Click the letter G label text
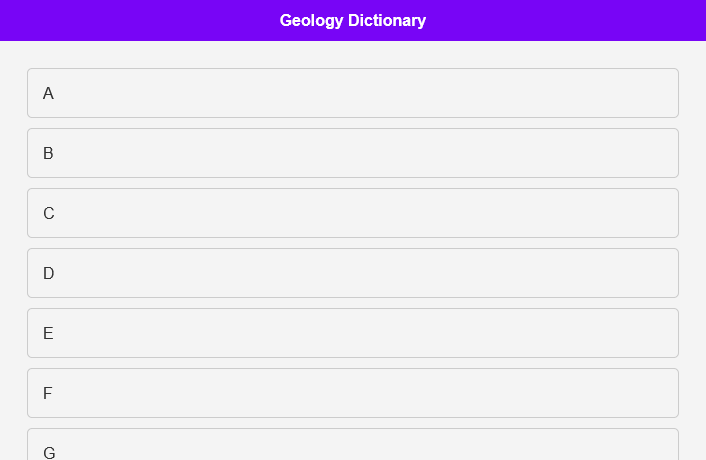 49,452
